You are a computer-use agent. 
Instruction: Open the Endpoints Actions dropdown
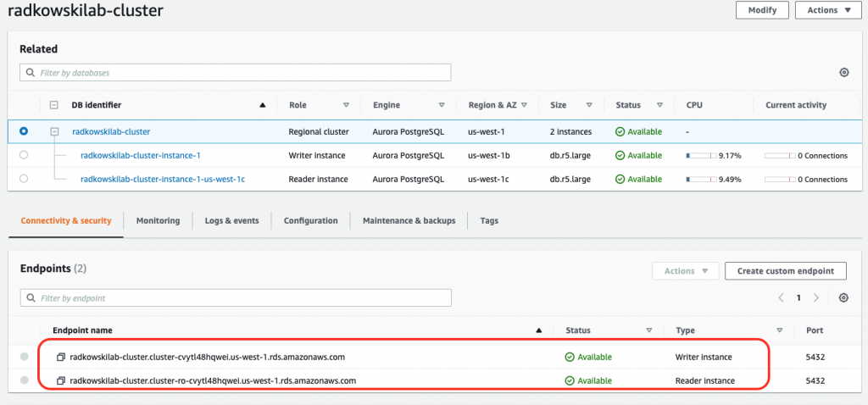point(685,271)
